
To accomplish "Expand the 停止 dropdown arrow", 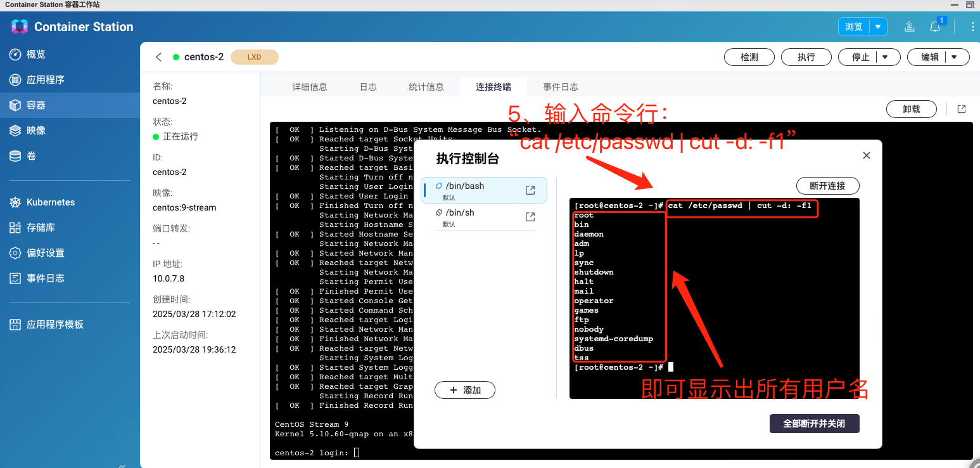I will pos(886,57).
